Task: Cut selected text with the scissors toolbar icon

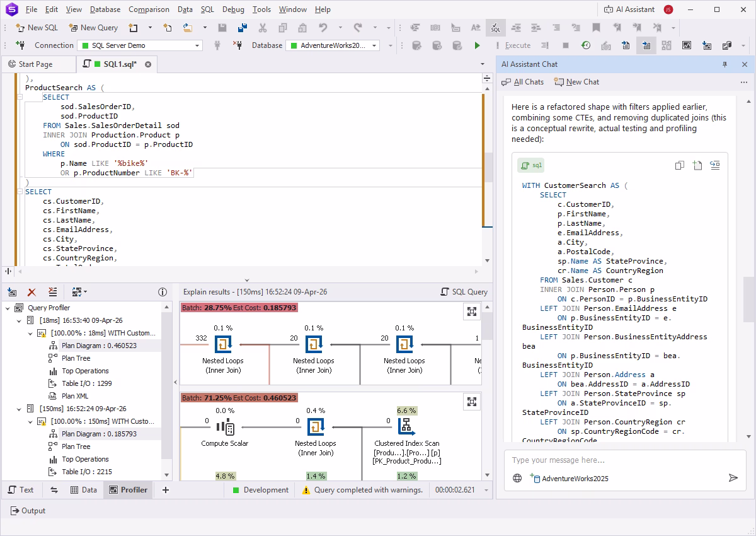Action: pyautogui.click(x=263, y=28)
